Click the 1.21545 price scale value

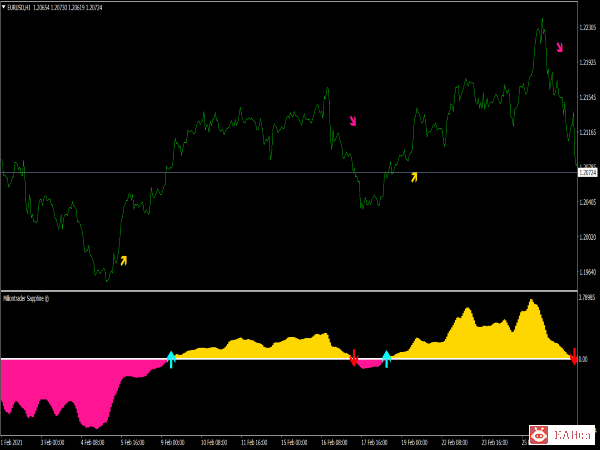(x=587, y=97)
